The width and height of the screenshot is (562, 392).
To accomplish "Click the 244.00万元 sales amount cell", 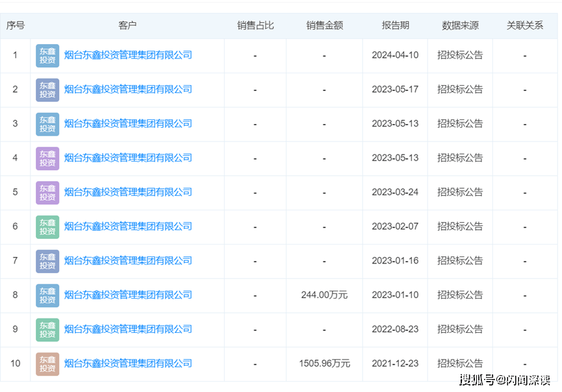I will 324,295.
